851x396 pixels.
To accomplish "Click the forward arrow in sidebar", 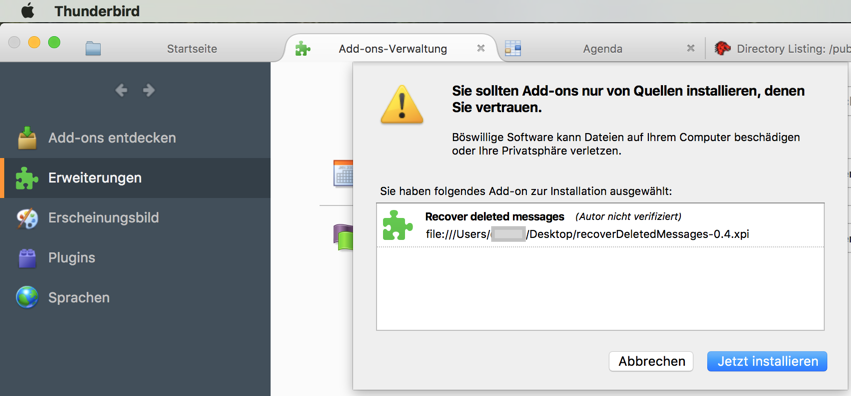I will [x=149, y=91].
